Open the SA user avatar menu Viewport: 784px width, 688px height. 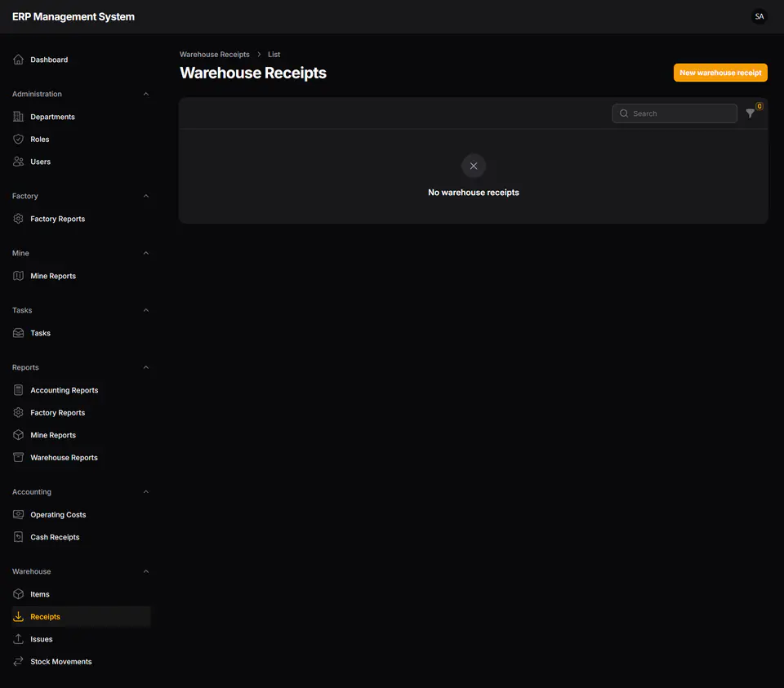tap(759, 16)
